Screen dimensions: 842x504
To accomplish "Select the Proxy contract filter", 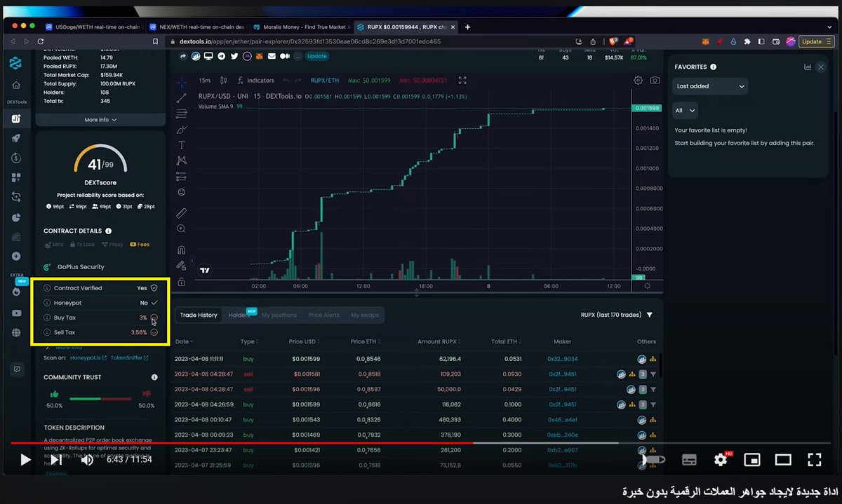I will coord(113,245).
